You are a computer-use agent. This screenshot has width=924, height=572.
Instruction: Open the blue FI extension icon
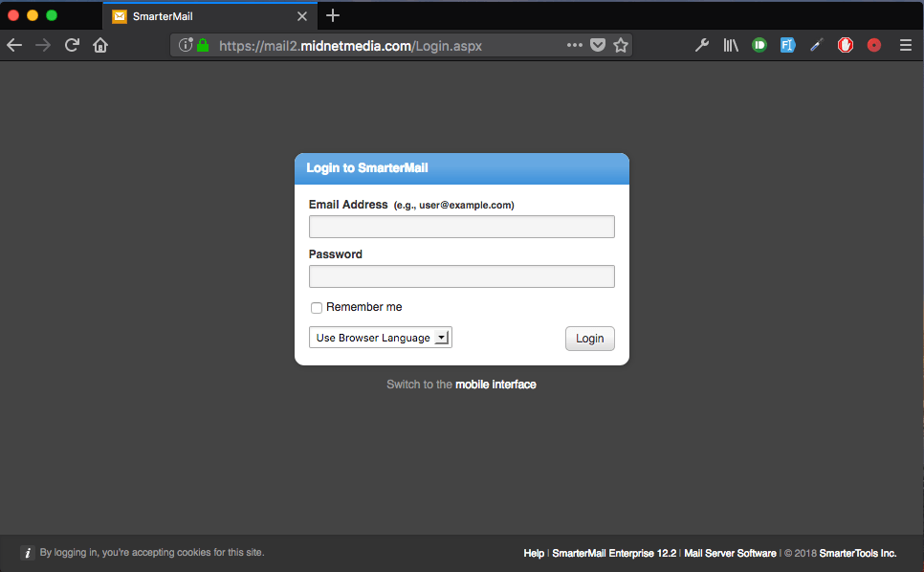[x=787, y=45]
